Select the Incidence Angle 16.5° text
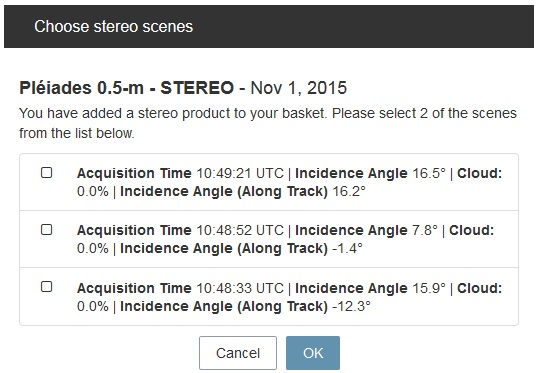Viewport: 537px width, 373px height. pyautogui.click(x=371, y=173)
